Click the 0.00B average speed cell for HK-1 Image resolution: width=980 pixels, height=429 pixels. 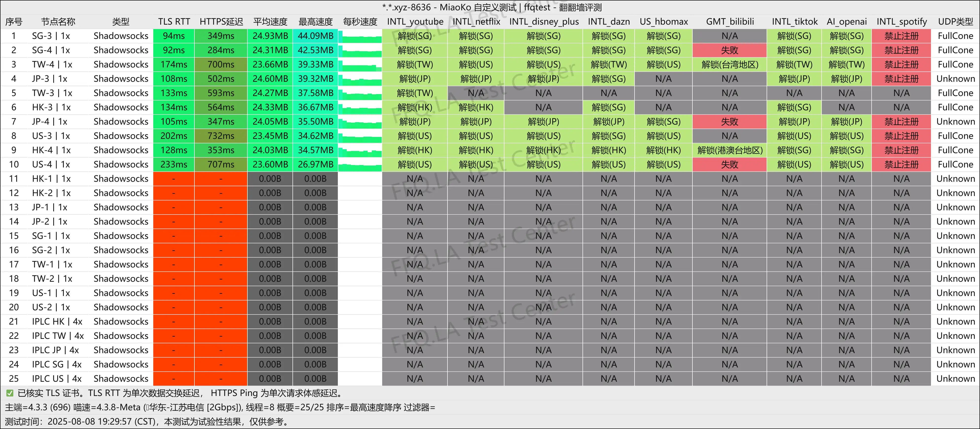(x=270, y=179)
